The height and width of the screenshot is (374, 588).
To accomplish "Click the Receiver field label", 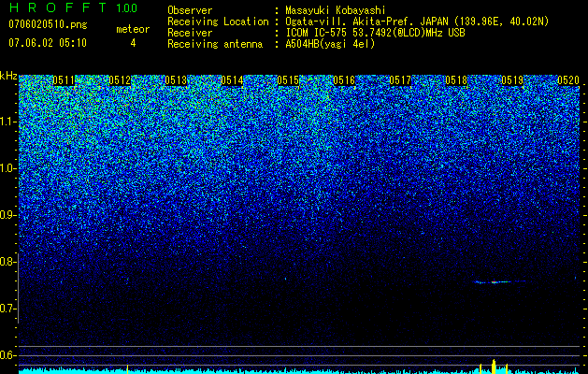I will click(x=190, y=33).
